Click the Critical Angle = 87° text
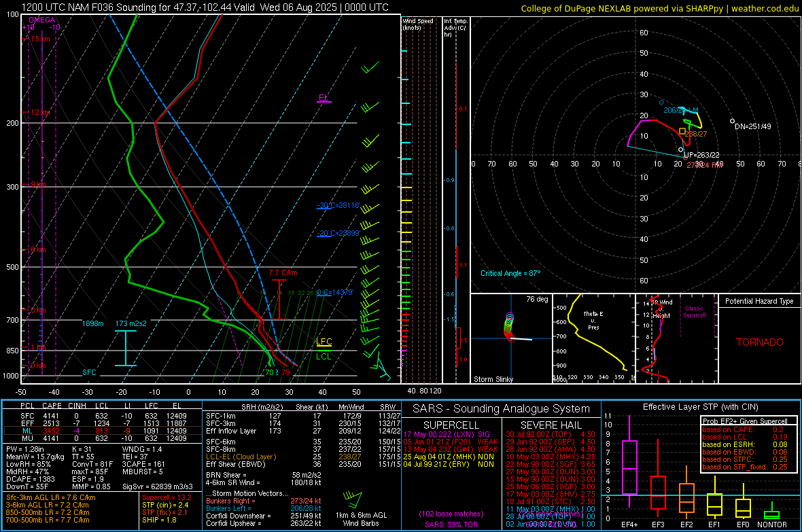Screen dimensions: 802x532 coord(510,273)
